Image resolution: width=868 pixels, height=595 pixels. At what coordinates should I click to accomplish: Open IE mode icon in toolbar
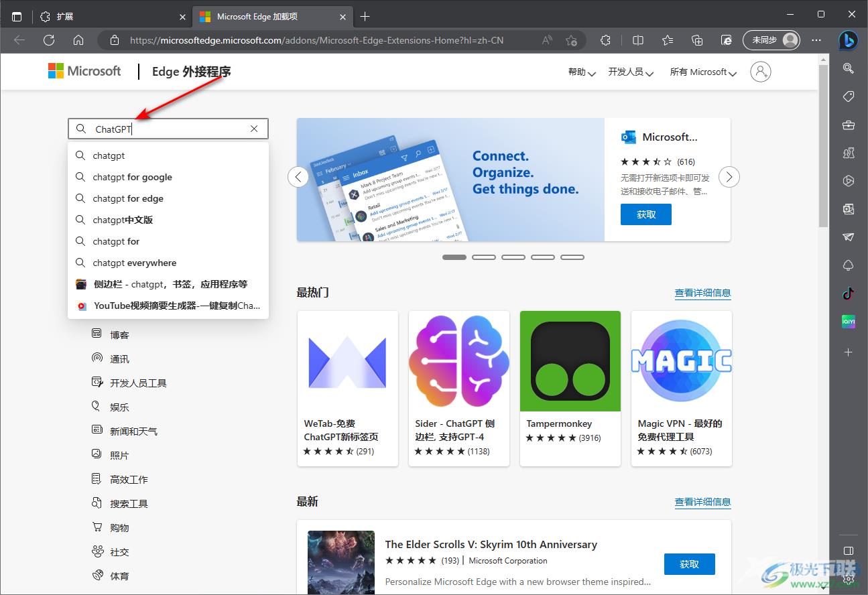[x=727, y=40]
